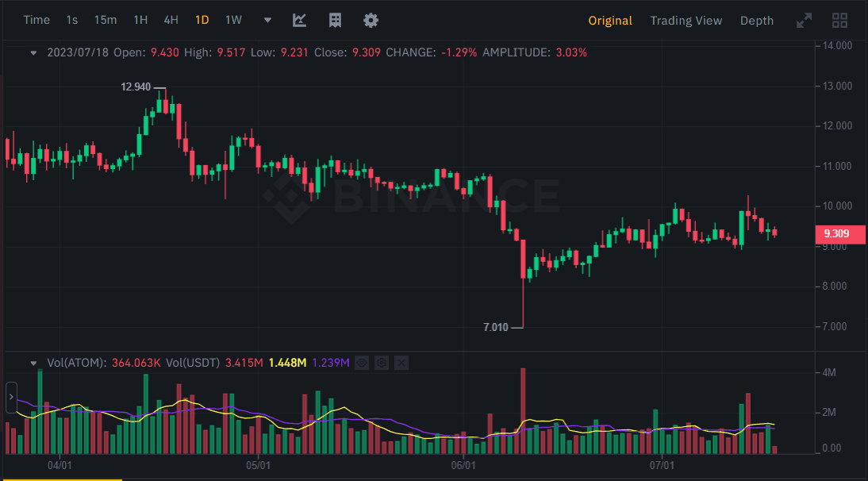The height and width of the screenshot is (481, 868).
Task: Select the 1D interval
Action: (x=202, y=20)
